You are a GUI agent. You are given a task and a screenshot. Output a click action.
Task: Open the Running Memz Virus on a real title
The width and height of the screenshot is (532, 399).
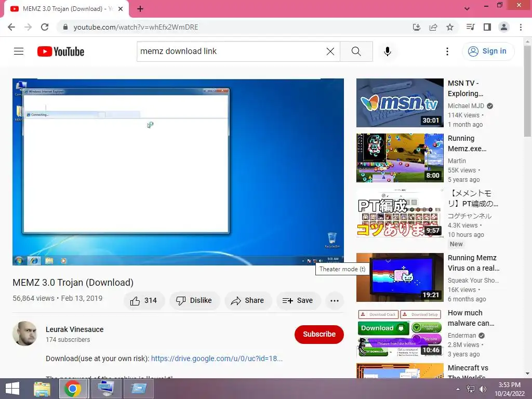click(473, 263)
